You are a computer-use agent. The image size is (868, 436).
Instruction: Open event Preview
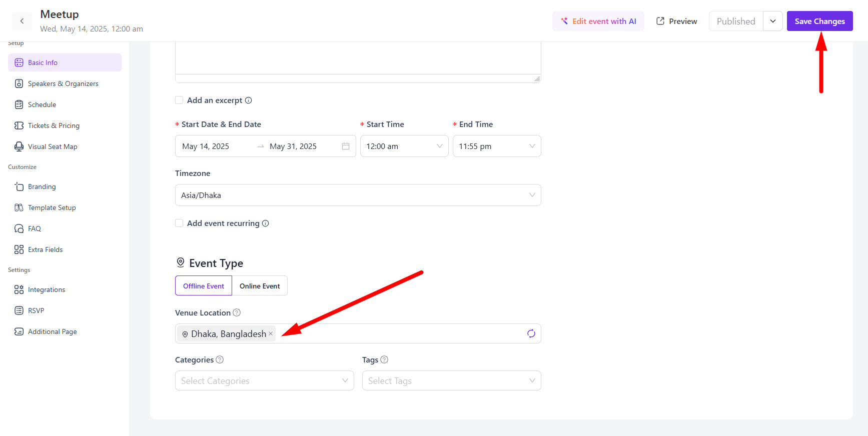[x=676, y=21]
